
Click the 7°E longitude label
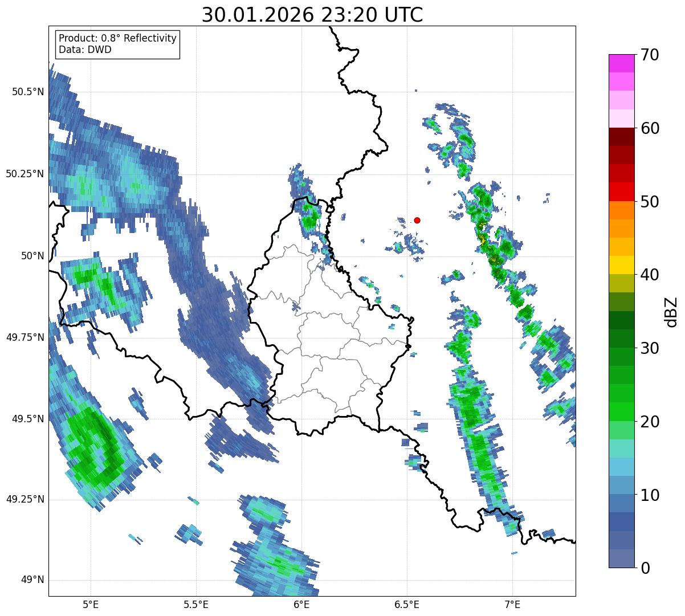pos(512,605)
